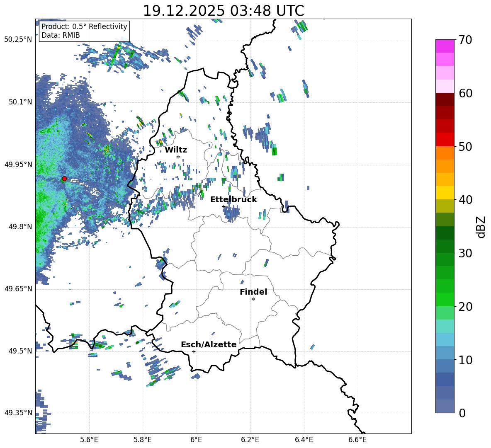Click the yellow swatch just above 40 dBZ
This screenshot has height=448, width=491.
coord(445,193)
